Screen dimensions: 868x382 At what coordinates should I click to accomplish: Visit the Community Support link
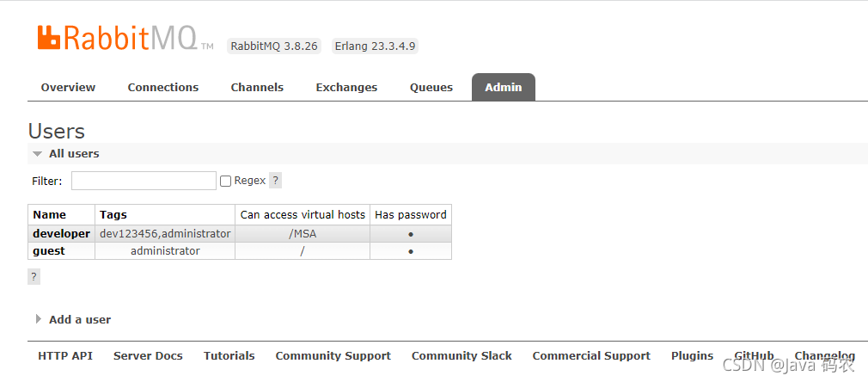(x=333, y=356)
